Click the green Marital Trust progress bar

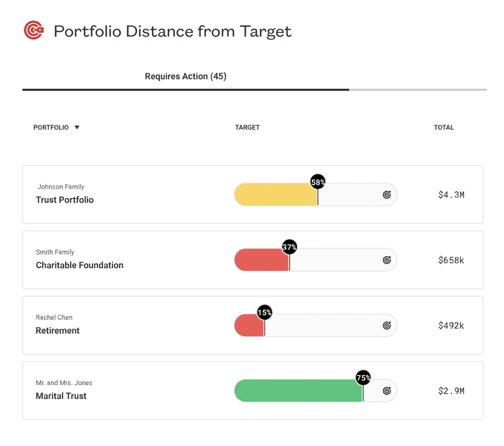(299, 391)
